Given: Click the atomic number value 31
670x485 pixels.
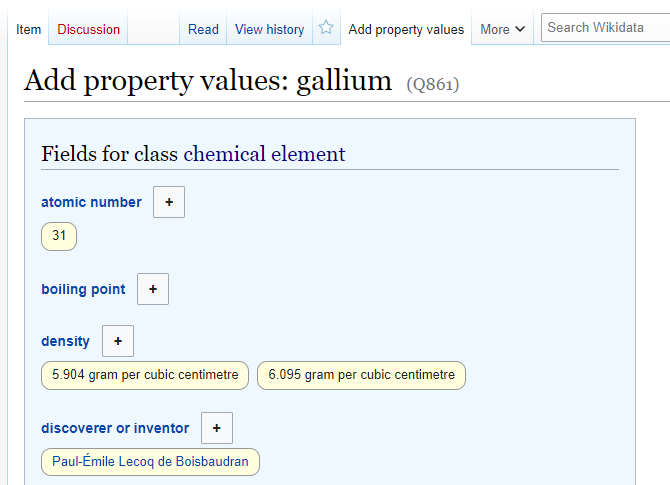Looking at the screenshot, I should 59,237.
